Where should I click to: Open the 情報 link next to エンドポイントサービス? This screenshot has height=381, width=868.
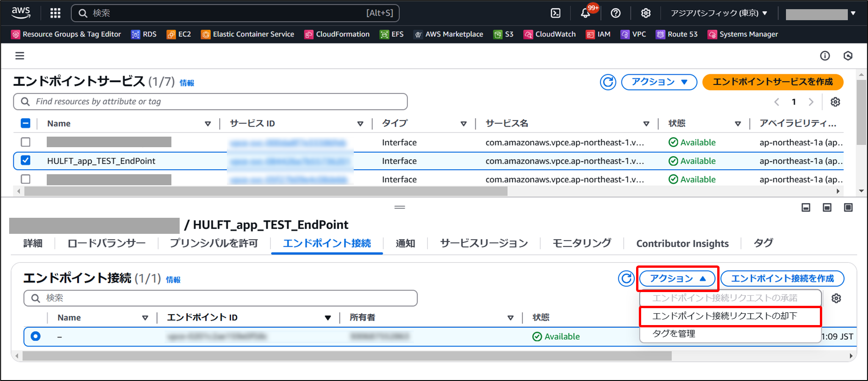pos(187,83)
